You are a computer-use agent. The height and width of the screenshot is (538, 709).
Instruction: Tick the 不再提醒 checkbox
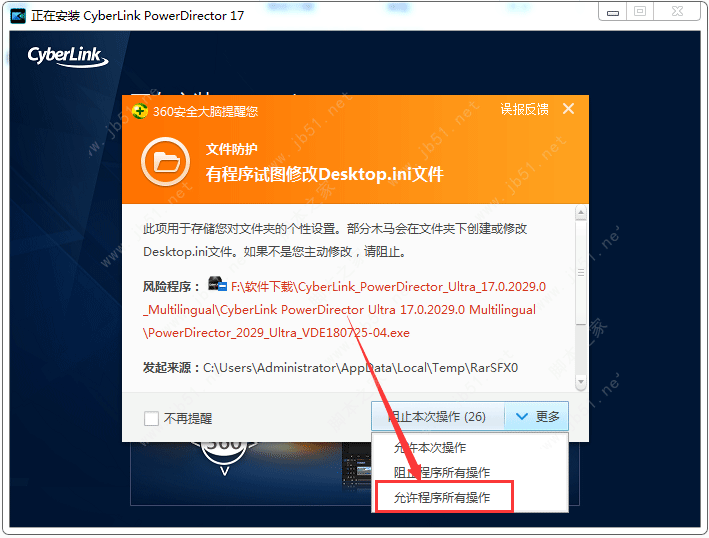[x=151, y=419]
